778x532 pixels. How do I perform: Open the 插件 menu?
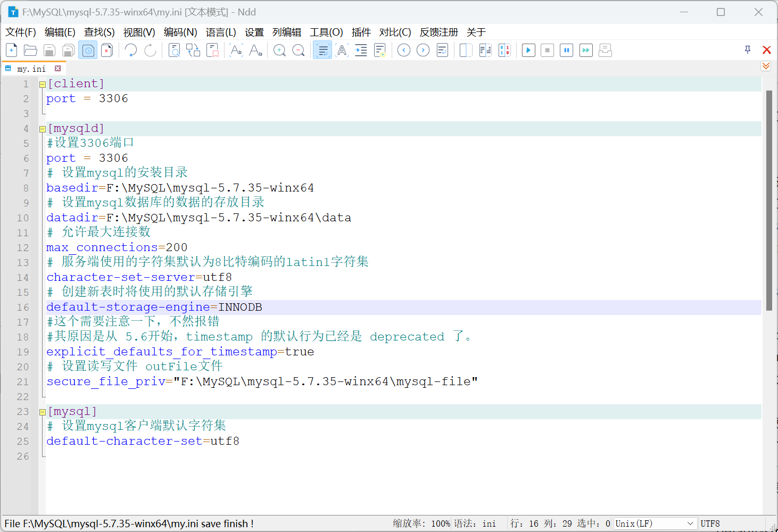tap(361, 32)
